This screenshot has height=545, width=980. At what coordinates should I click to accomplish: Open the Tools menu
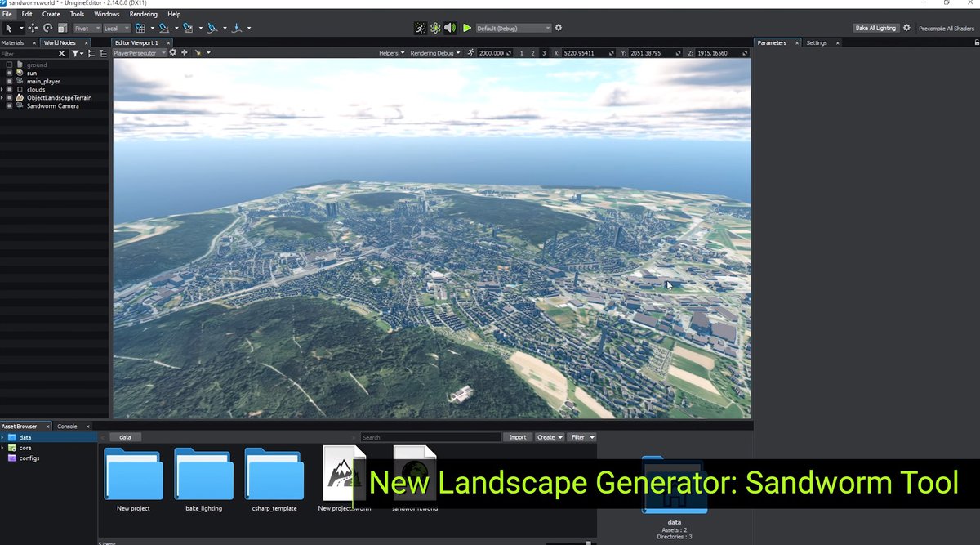[77, 14]
